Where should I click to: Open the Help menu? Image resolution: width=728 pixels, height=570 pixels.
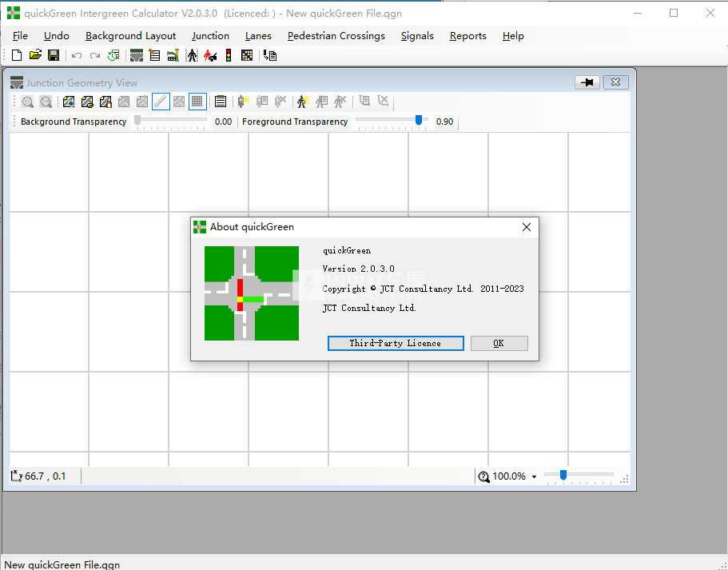pyautogui.click(x=513, y=36)
